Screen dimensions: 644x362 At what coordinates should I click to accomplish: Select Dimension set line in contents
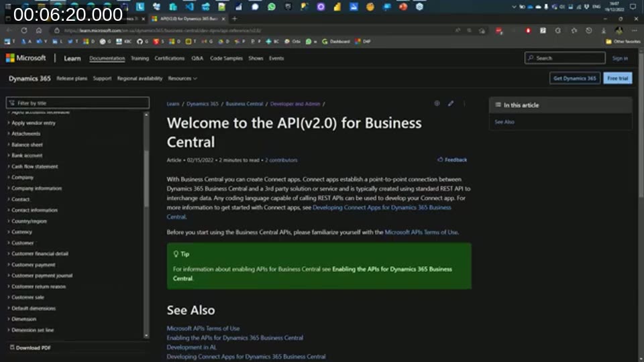coord(32,330)
